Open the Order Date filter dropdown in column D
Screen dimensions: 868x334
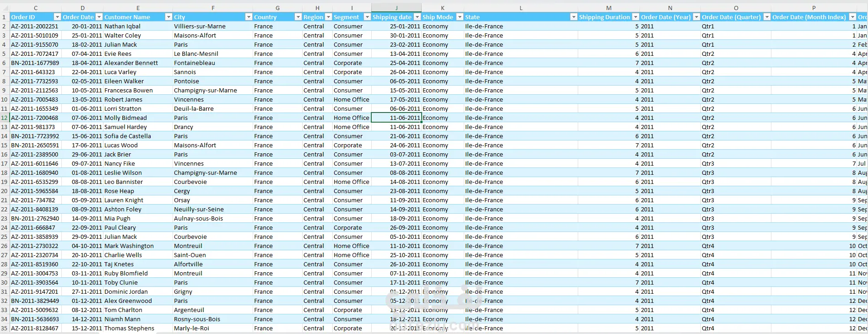[99, 17]
